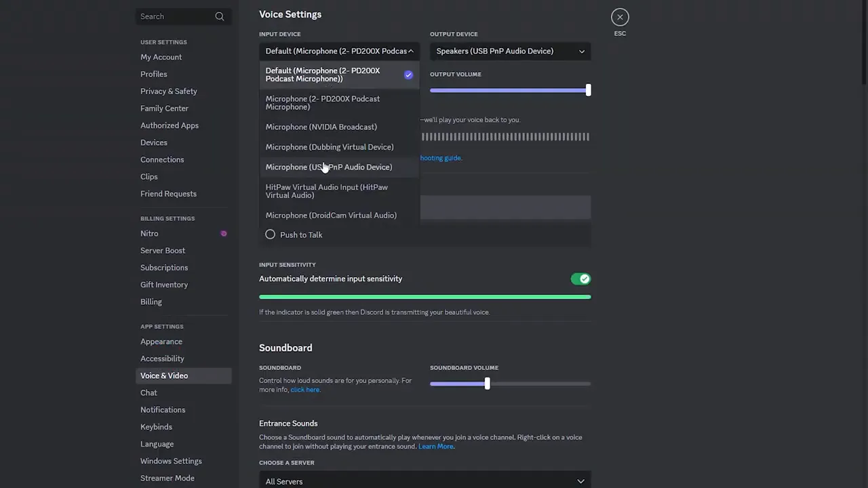
Task: Select Microphone (NVIDIA Broadcast) input
Action: (x=339, y=127)
